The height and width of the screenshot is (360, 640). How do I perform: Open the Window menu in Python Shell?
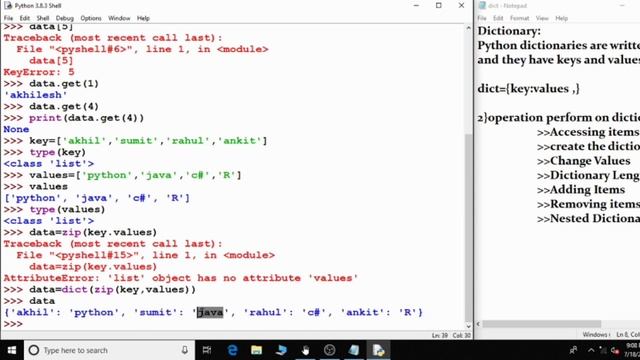pyautogui.click(x=119, y=18)
